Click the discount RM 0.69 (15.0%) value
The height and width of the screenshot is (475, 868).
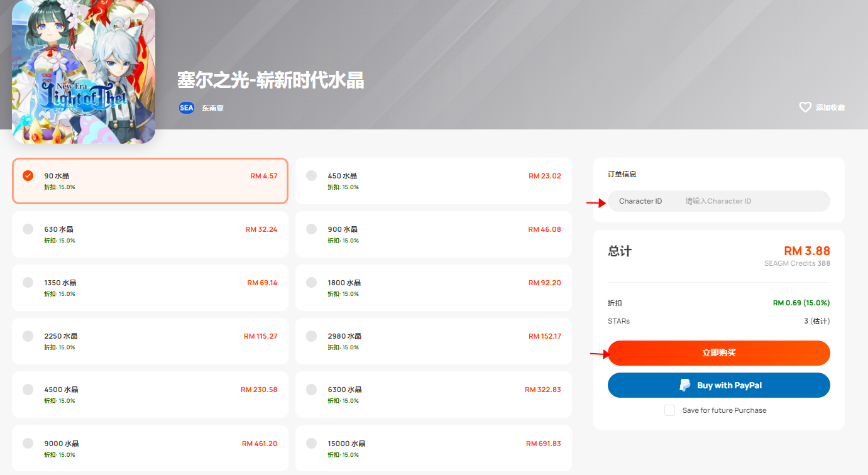801,303
